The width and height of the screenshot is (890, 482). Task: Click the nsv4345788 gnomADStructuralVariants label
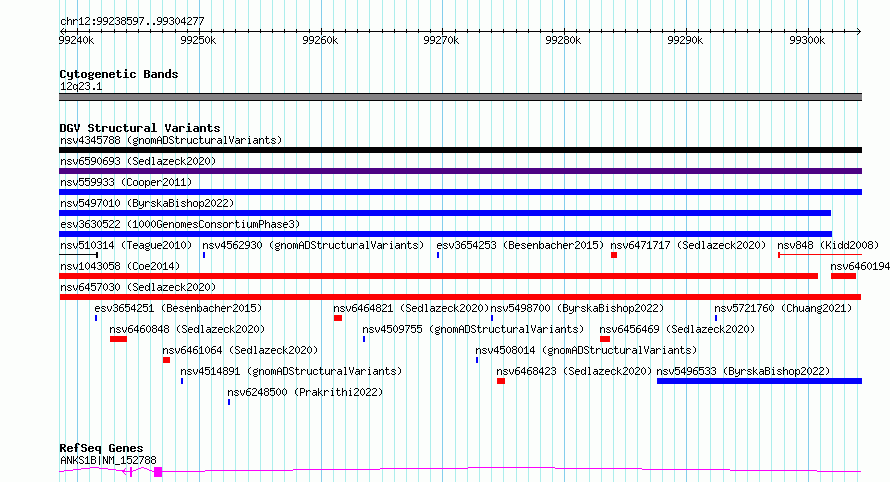(x=171, y=140)
